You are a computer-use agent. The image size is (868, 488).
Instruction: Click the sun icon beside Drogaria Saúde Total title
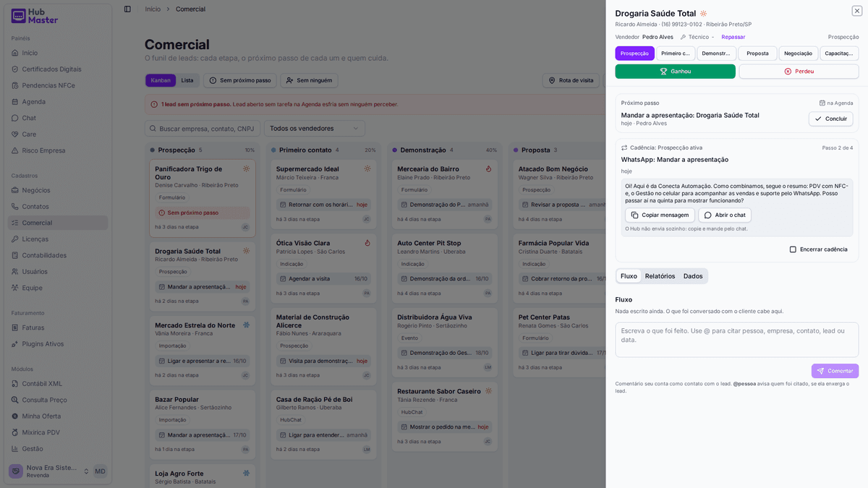703,14
